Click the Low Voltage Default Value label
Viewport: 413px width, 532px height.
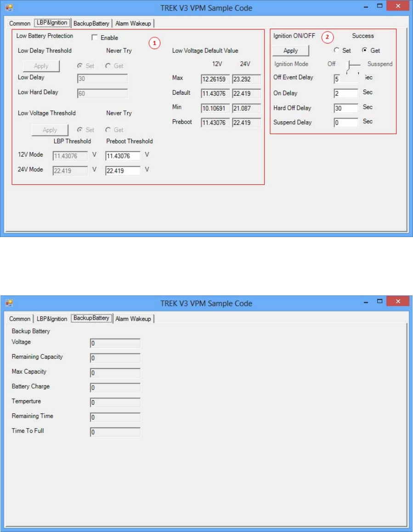205,51
